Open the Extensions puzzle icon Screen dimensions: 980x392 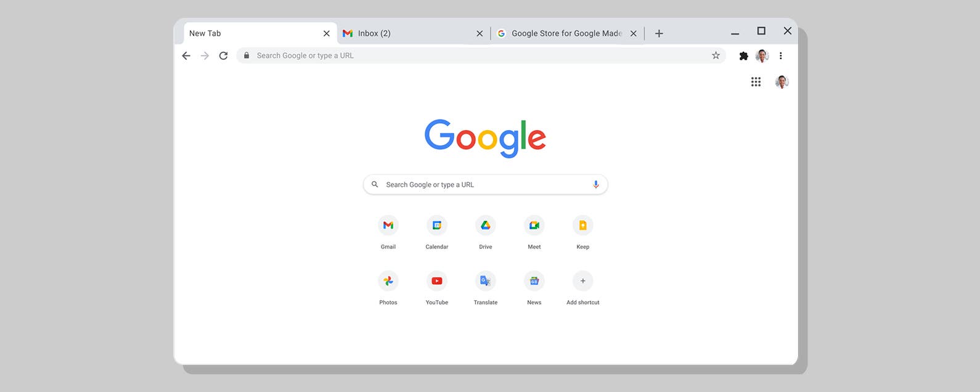744,55
